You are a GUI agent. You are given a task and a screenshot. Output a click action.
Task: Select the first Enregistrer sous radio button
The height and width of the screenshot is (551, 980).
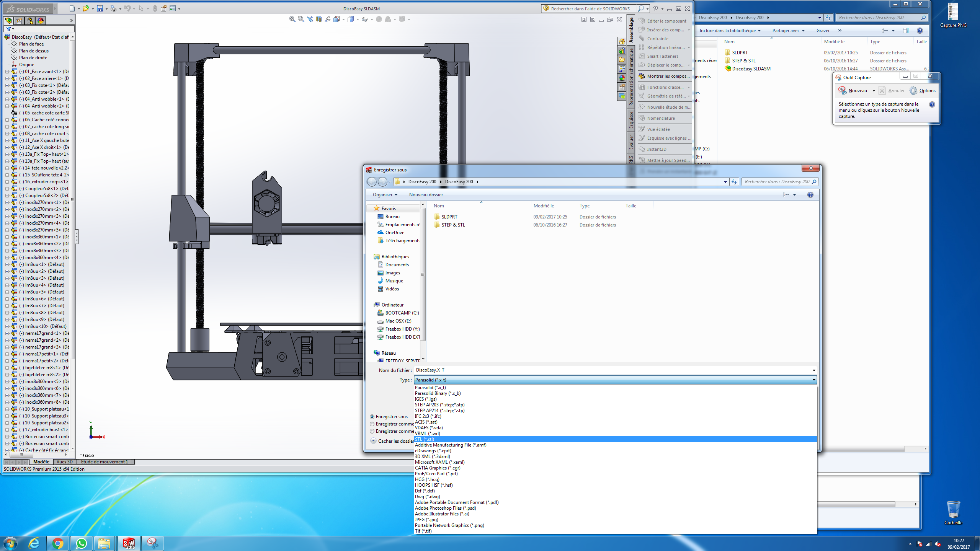(x=372, y=417)
